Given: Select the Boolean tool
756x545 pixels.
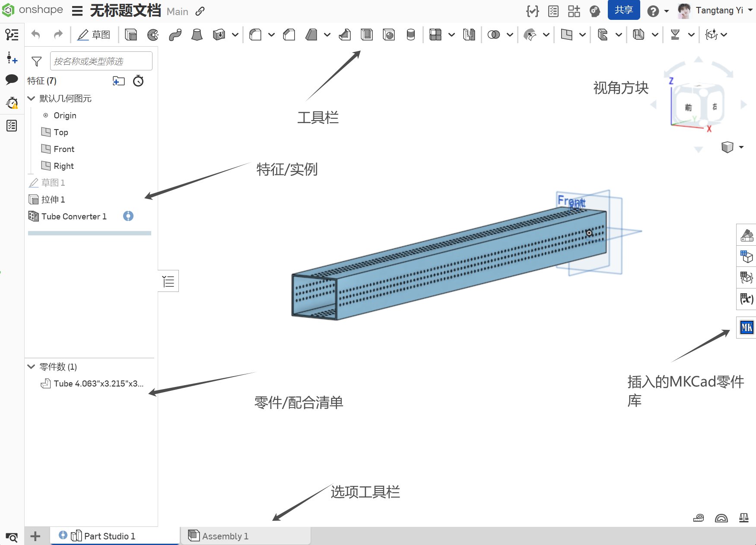Looking at the screenshot, I should [x=494, y=35].
